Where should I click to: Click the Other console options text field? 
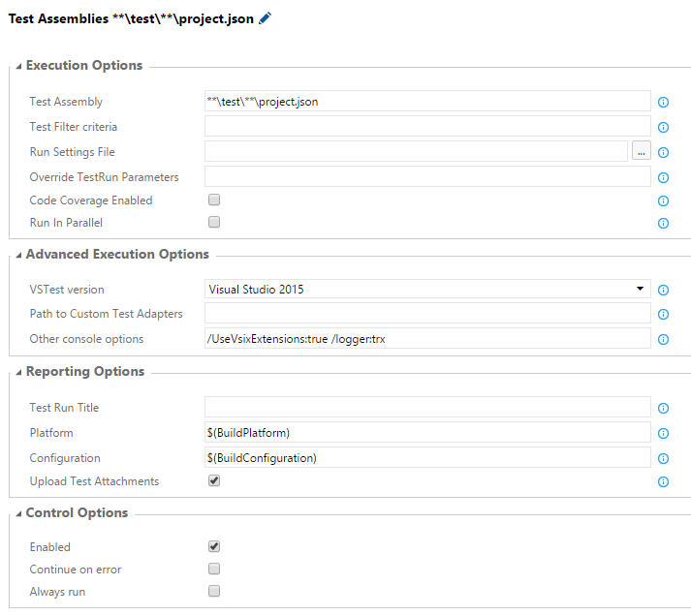pyautogui.click(x=426, y=339)
